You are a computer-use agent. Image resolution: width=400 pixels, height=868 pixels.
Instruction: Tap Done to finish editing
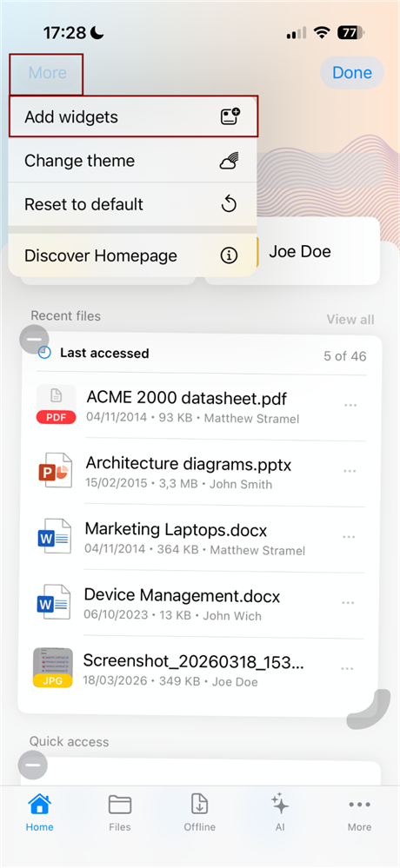[352, 72]
